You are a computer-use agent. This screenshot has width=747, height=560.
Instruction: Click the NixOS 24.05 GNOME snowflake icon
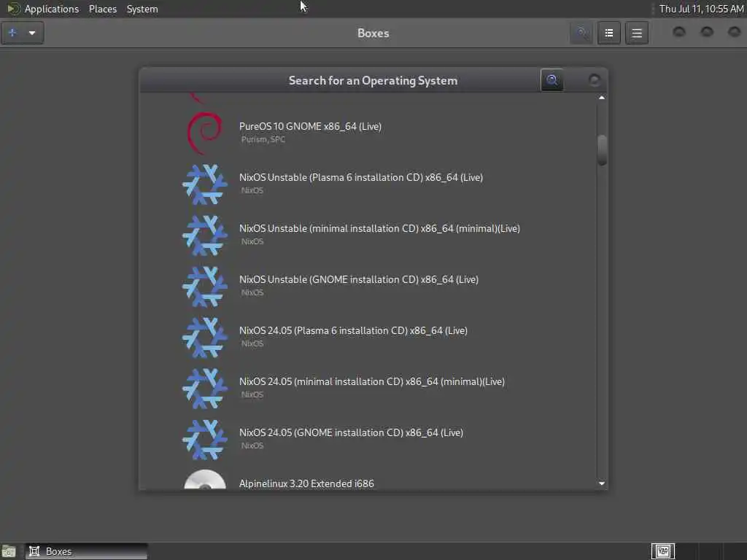pyautogui.click(x=205, y=439)
